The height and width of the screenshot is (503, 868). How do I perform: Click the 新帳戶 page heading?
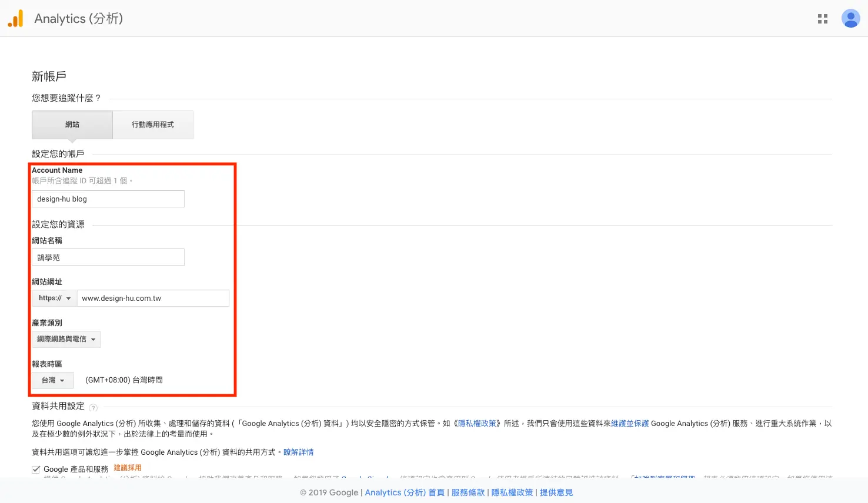click(x=49, y=76)
